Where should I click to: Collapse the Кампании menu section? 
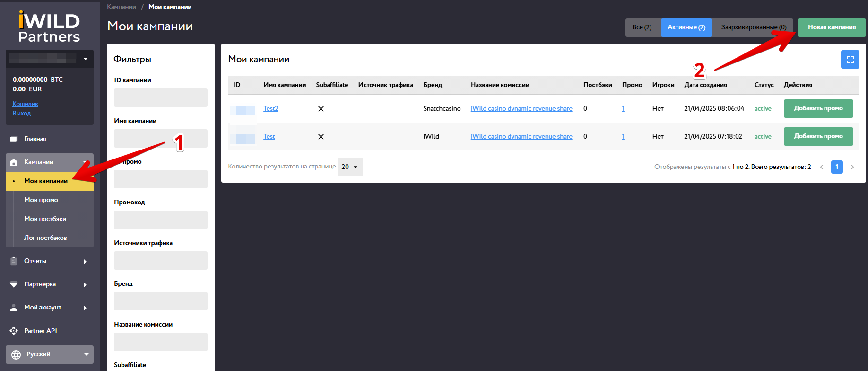[85, 162]
